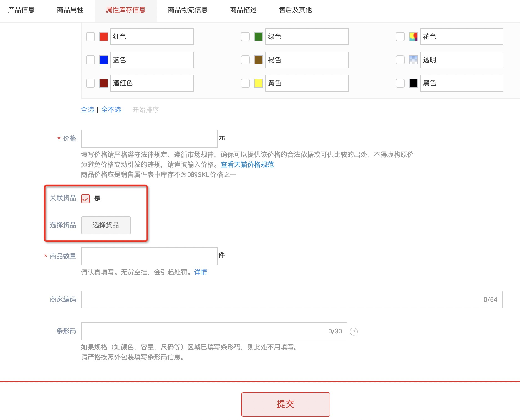Edit the 花色 color name field
Viewport: 520px width, 420px height.
coord(462,37)
